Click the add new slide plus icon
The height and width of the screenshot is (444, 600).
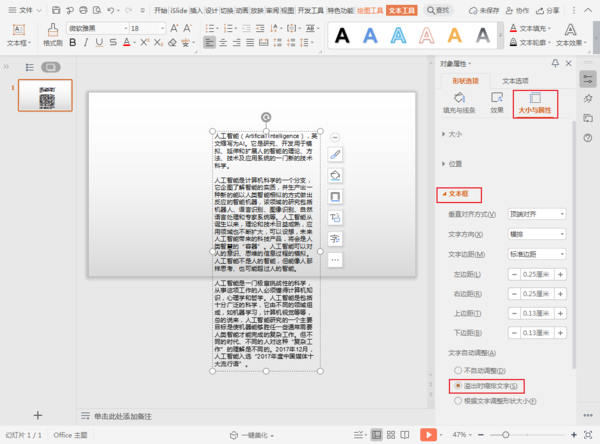point(37,414)
